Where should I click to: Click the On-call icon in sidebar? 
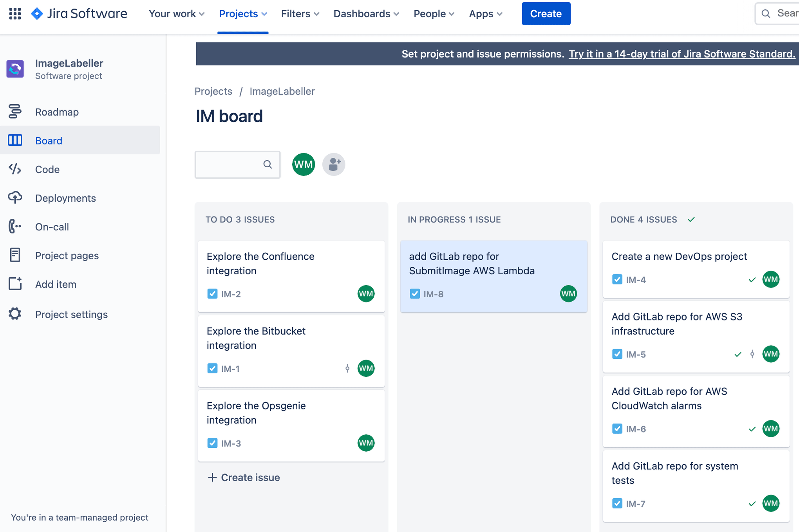click(15, 226)
